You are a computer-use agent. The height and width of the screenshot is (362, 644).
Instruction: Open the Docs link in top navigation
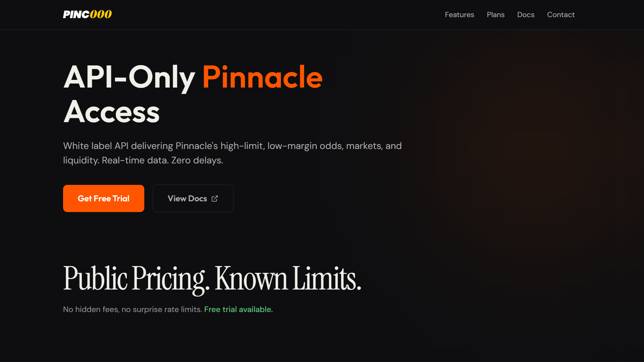(526, 15)
